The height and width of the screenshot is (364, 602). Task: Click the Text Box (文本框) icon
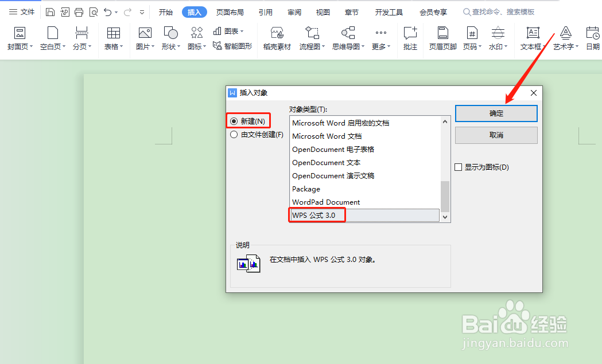click(533, 33)
